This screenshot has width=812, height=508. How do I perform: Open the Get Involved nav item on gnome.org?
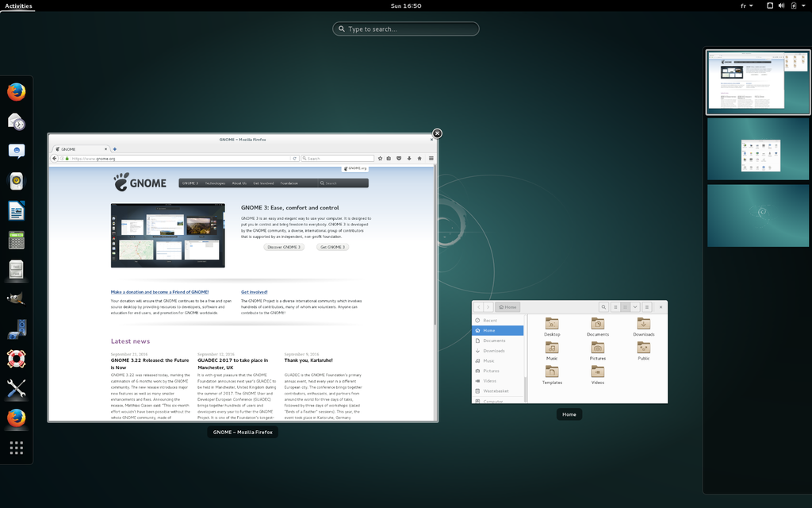263,183
